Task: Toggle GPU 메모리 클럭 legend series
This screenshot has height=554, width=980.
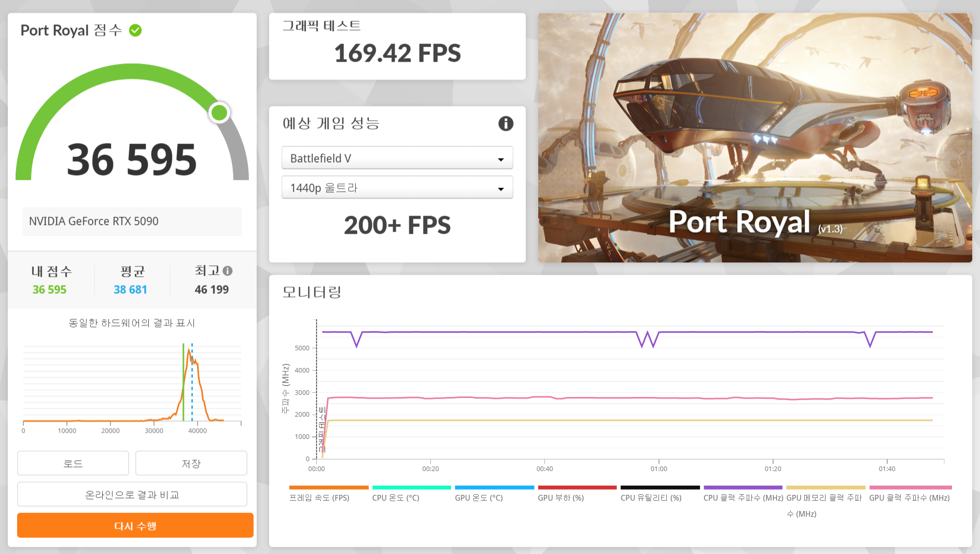Action: 823,498
